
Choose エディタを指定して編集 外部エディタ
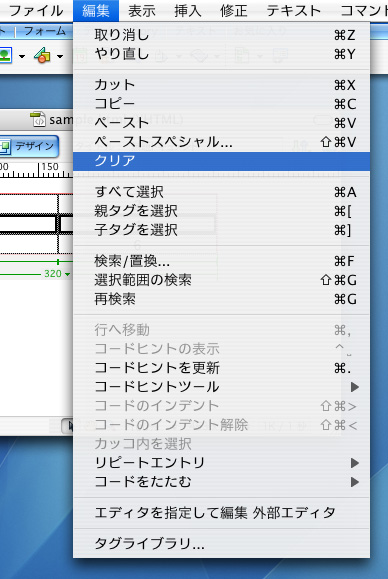click(x=222, y=513)
